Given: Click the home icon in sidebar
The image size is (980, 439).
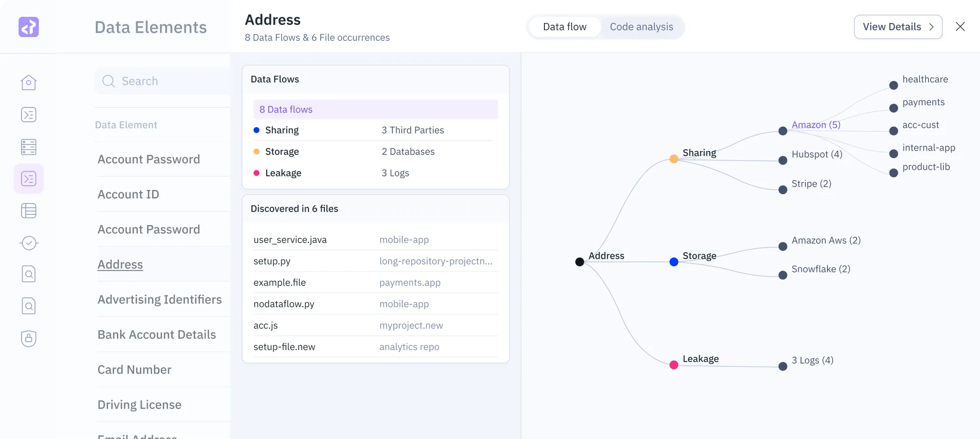Looking at the screenshot, I should coord(29,83).
